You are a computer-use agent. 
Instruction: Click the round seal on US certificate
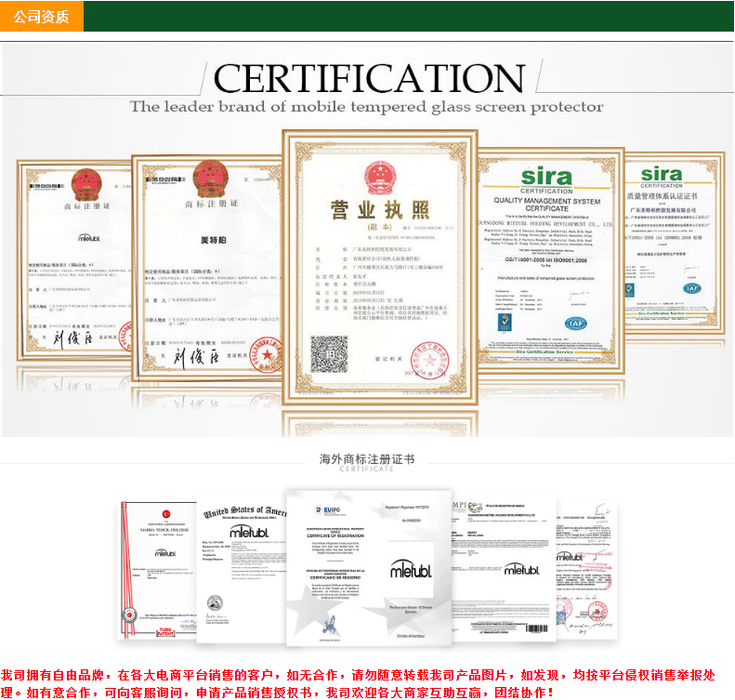(x=215, y=602)
